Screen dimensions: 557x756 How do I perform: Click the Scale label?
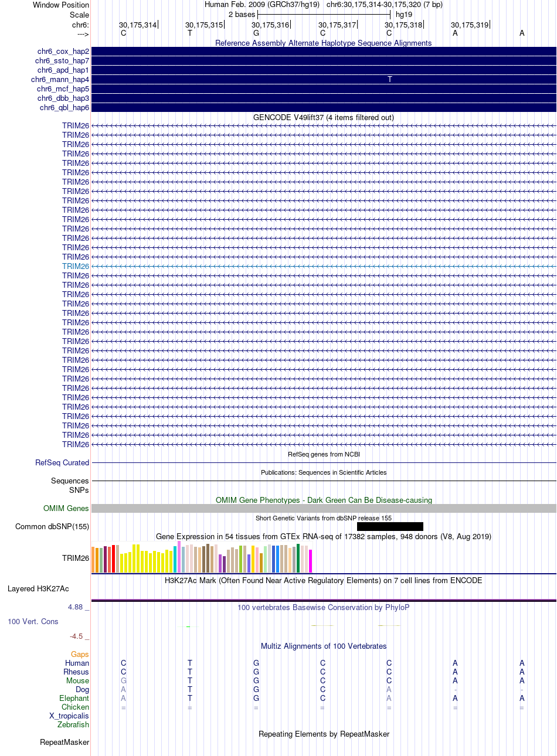coord(79,15)
